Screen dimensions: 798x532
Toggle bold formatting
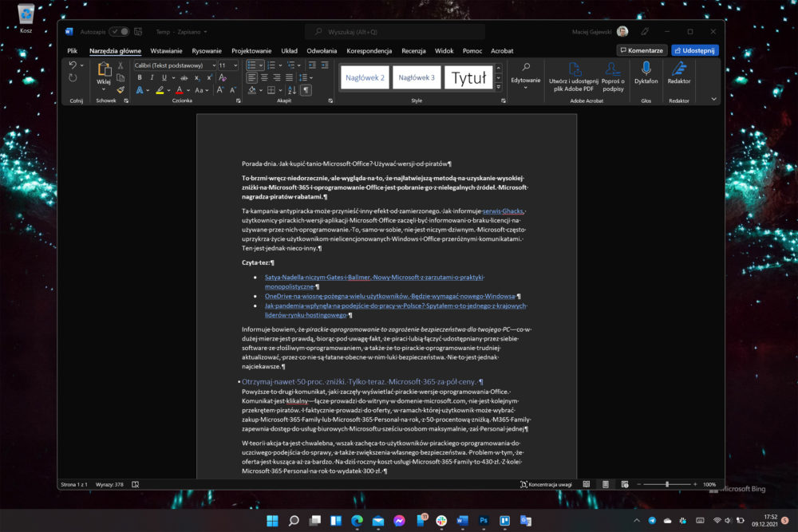[x=140, y=78]
